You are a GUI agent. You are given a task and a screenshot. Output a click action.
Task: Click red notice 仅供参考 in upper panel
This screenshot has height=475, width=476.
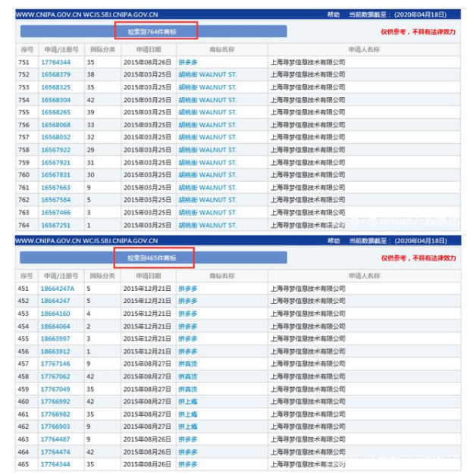coord(418,32)
